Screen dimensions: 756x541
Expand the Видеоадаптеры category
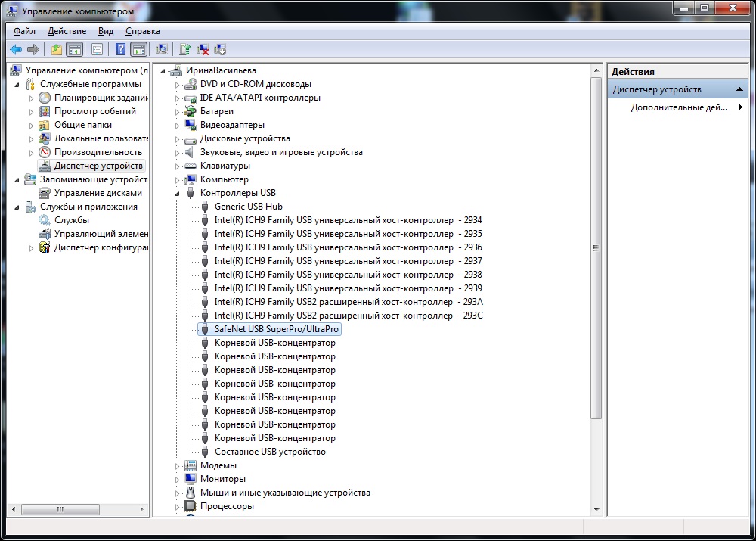point(178,125)
